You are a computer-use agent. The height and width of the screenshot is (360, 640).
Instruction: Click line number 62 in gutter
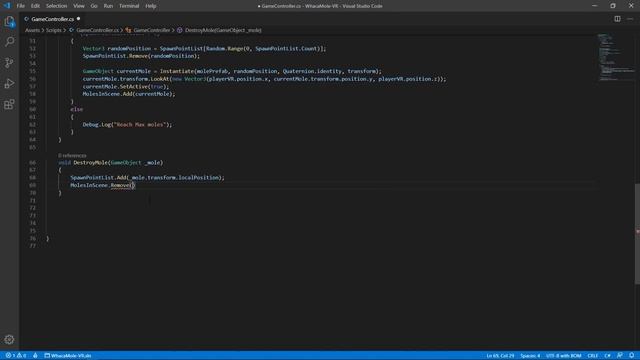click(32, 124)
